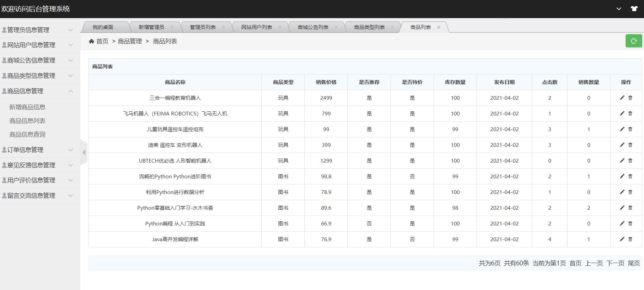Edit the 三合一编程教育机器人 product row
The image size is (644, 290).
coord(622,98)
